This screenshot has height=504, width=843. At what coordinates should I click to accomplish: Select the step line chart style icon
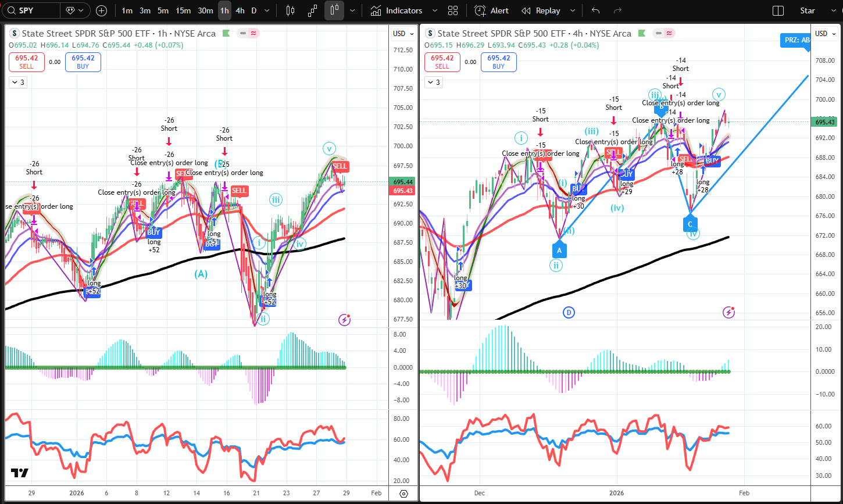(313, 10)
